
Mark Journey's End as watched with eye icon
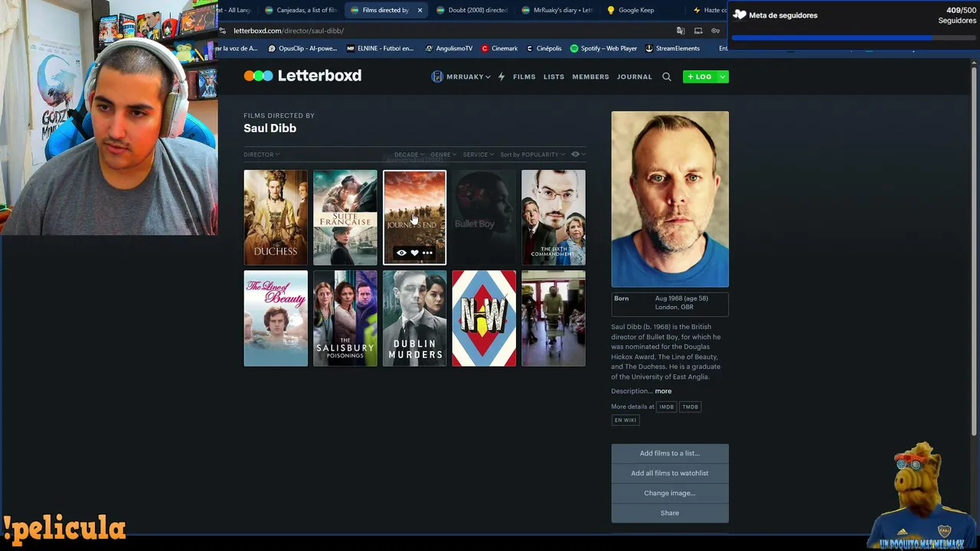pyautogui.click(x=401, y=253)
